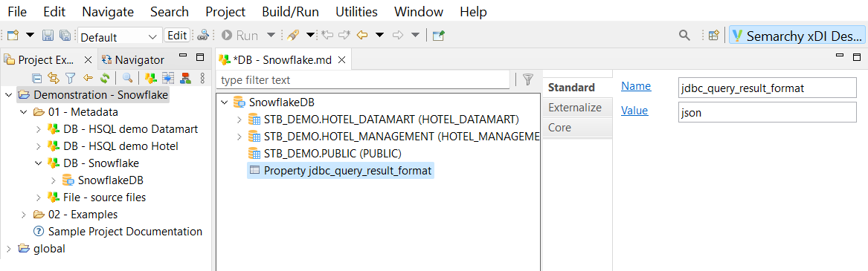Click the Edit configuration button
The image size is (868, 271).
[x=177, y=36]
